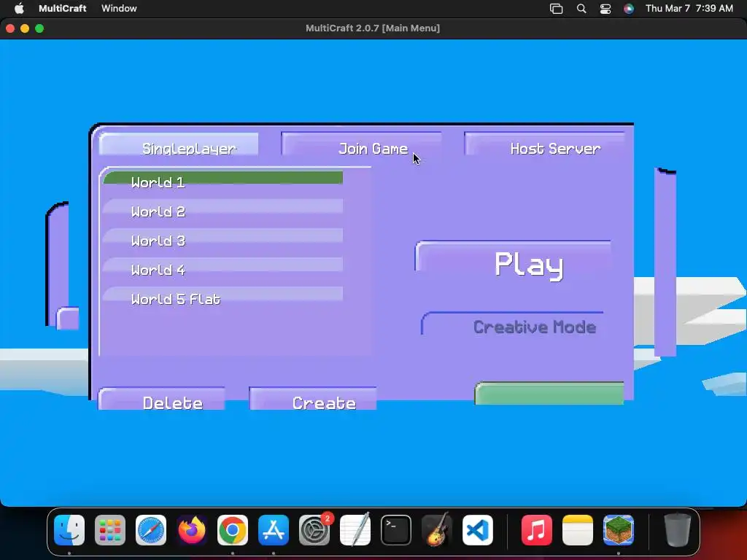Switch to the Singleplayer tab
The width and height of the screenshot is (747, 560).
tap(179, 145)
